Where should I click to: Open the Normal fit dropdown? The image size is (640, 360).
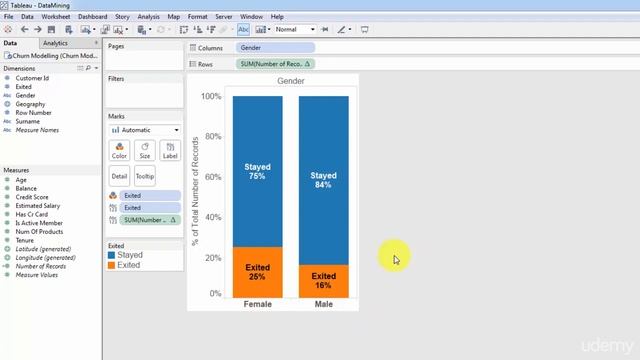tap(295, 29)
